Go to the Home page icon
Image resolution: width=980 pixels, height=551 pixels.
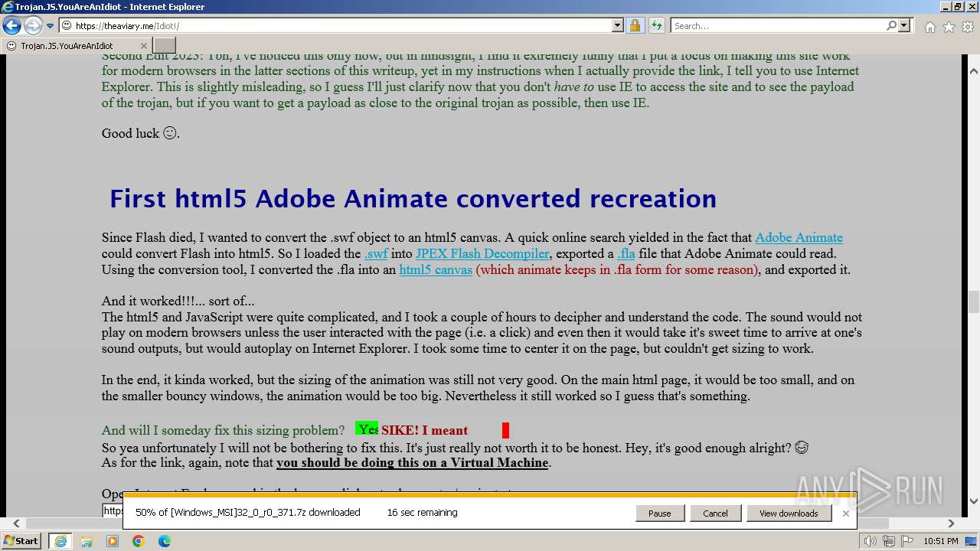[x=929, y=27]
